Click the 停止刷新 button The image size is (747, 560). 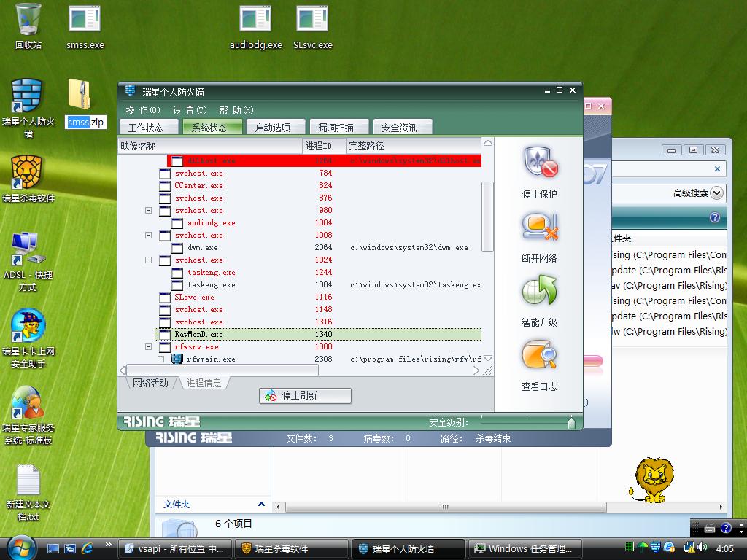pyautogui.click(x=306, y=396)
